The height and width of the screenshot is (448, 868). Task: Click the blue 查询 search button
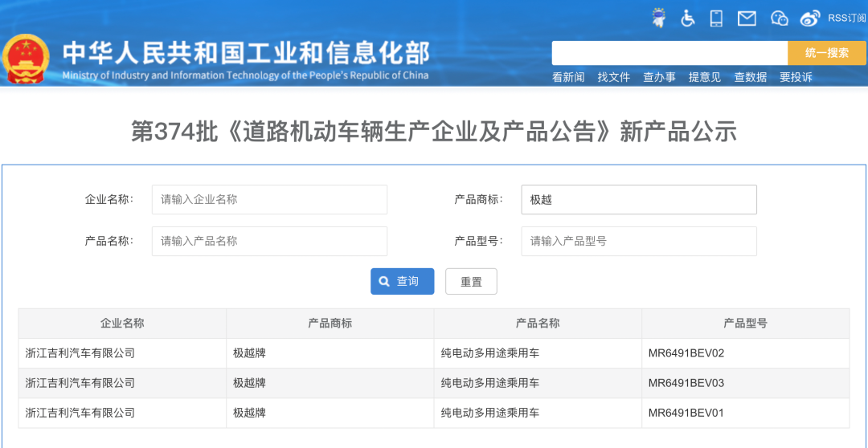[403, 282]
